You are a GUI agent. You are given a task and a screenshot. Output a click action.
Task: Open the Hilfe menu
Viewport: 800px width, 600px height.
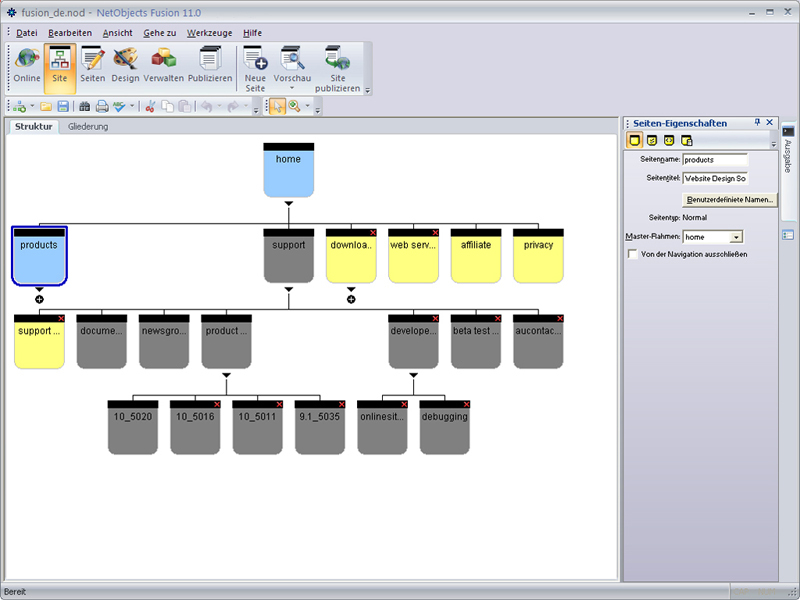click(x=253, y=33)
